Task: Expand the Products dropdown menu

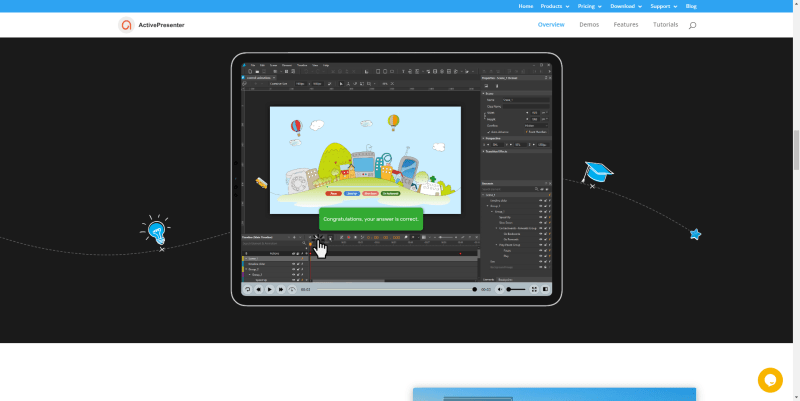Action: click(x=556, y=6)
